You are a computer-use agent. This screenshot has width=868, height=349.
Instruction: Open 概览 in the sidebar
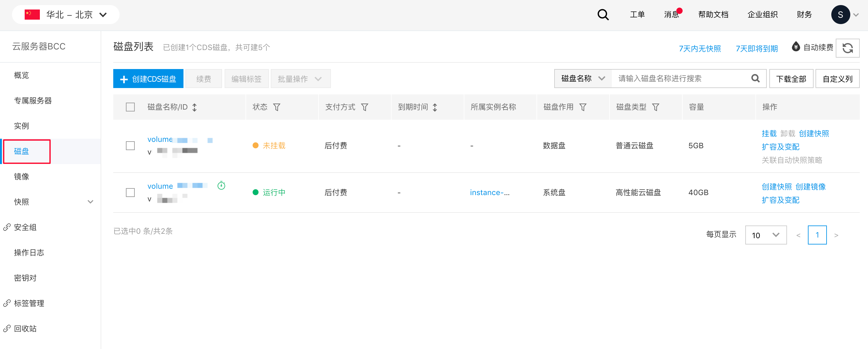click(22, 75)
